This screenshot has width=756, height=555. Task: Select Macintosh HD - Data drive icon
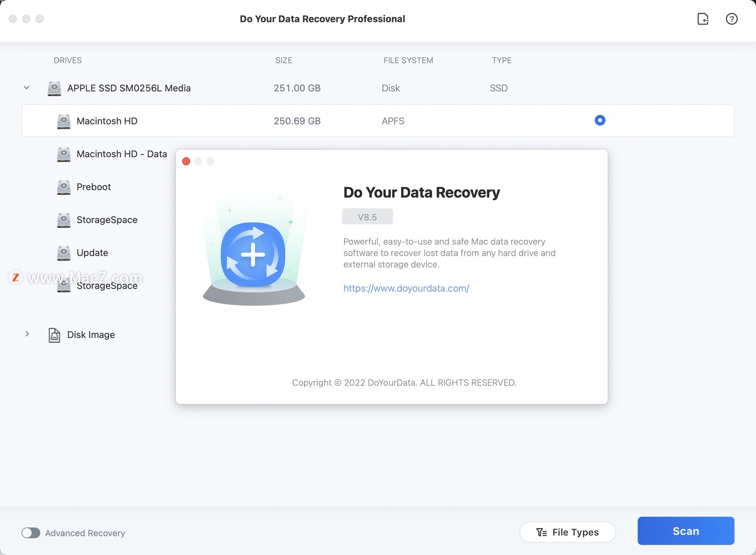click(64, 153)
